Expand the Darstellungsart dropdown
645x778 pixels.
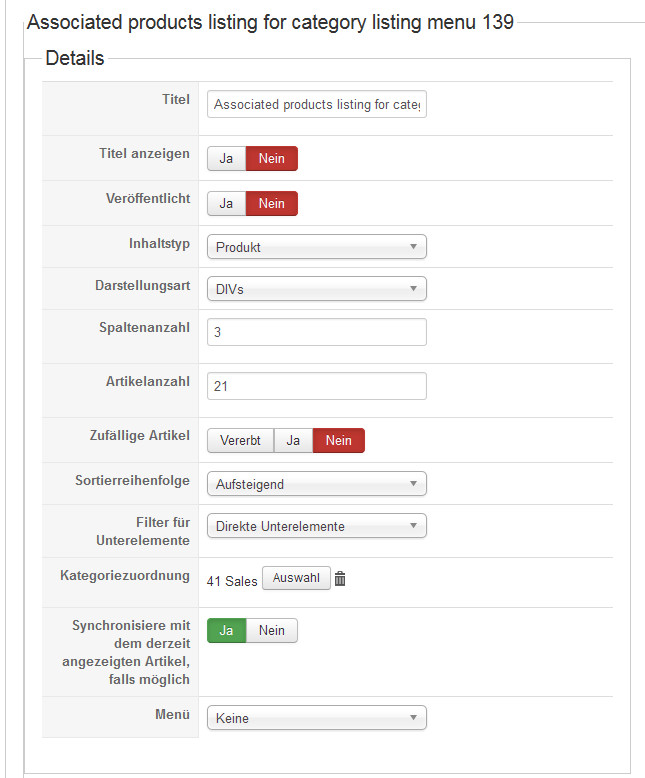[x=316, y=289]
